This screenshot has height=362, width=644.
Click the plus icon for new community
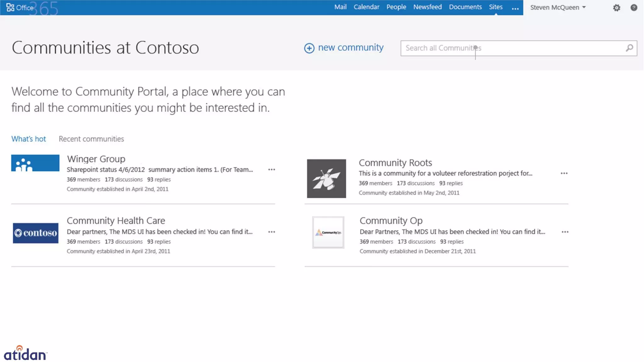point(309,48)
